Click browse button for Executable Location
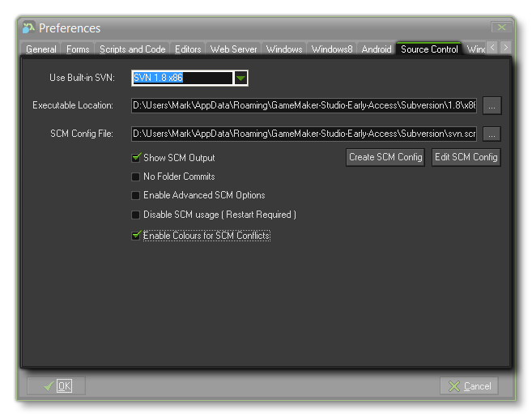The height and width of the screenshot is (417, 532). pos(492,105)
